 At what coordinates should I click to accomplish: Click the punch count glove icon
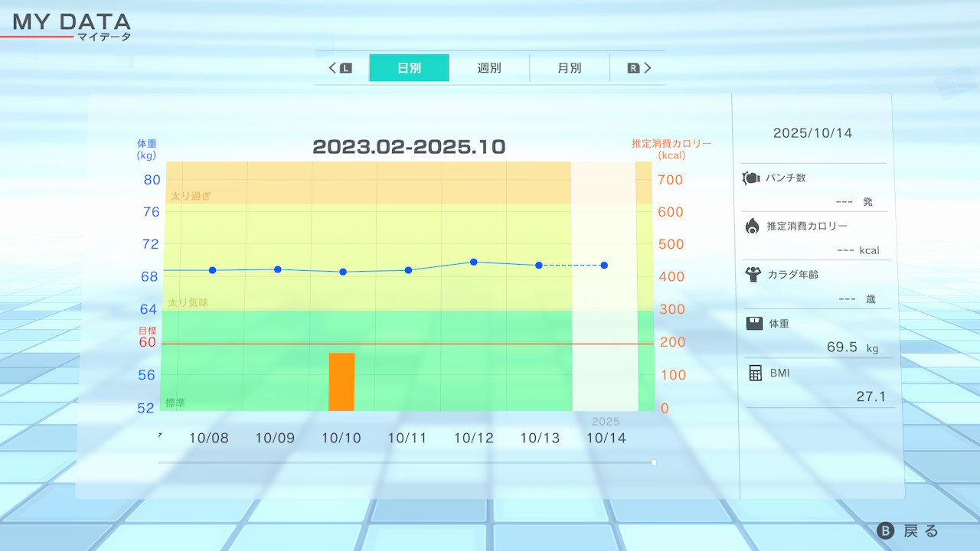[750, 178]
